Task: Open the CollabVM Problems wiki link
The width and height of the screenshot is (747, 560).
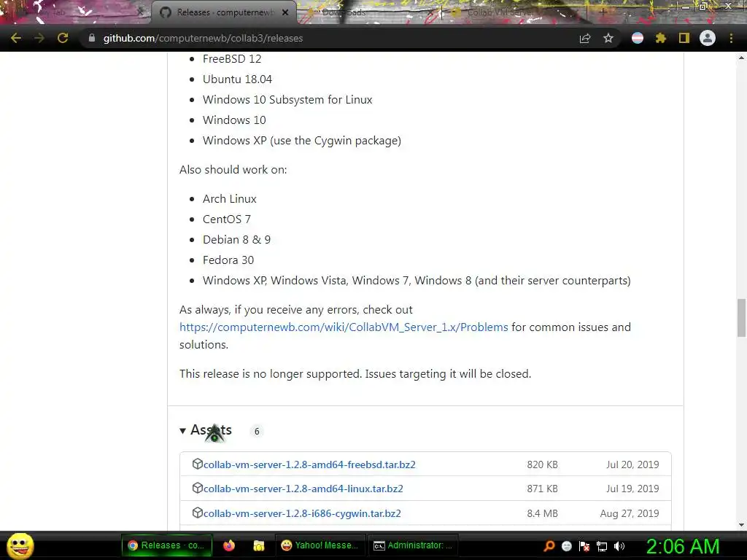Action: (344, 327)
